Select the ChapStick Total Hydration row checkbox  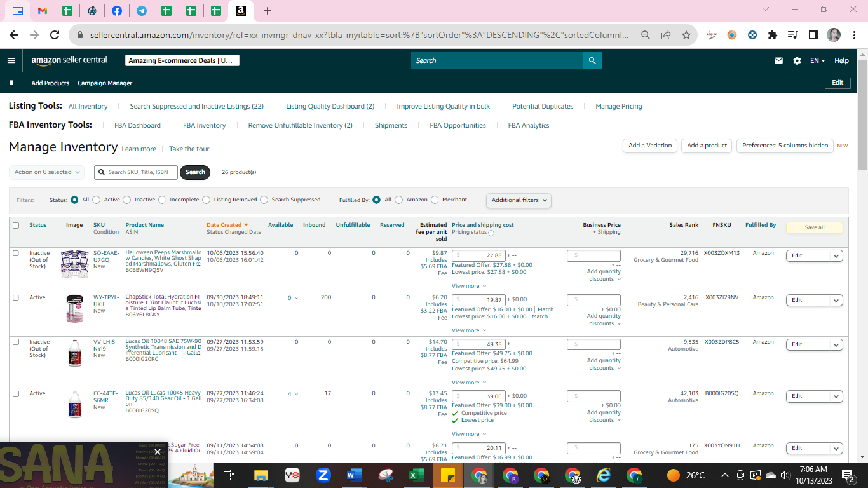click(16, 297)
